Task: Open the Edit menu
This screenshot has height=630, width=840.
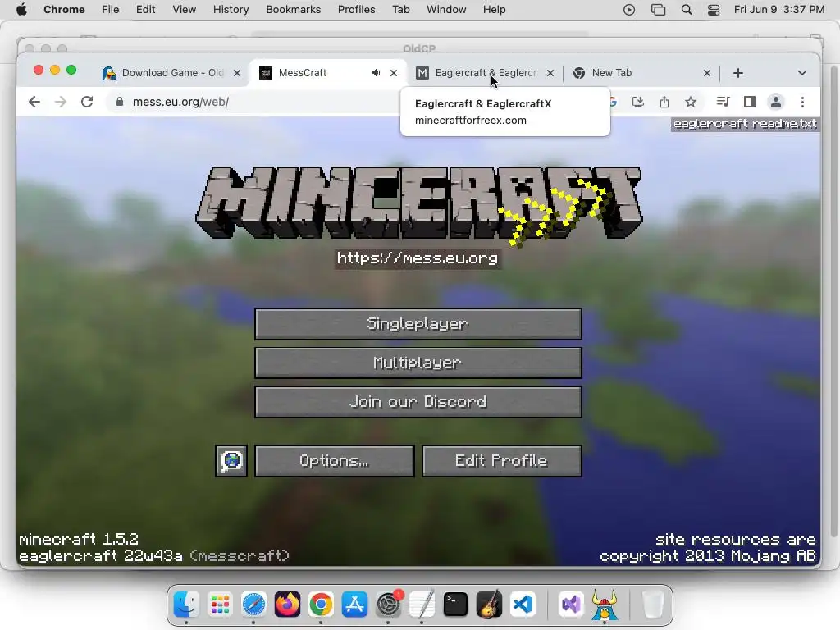Action: [x=145, y=10]
